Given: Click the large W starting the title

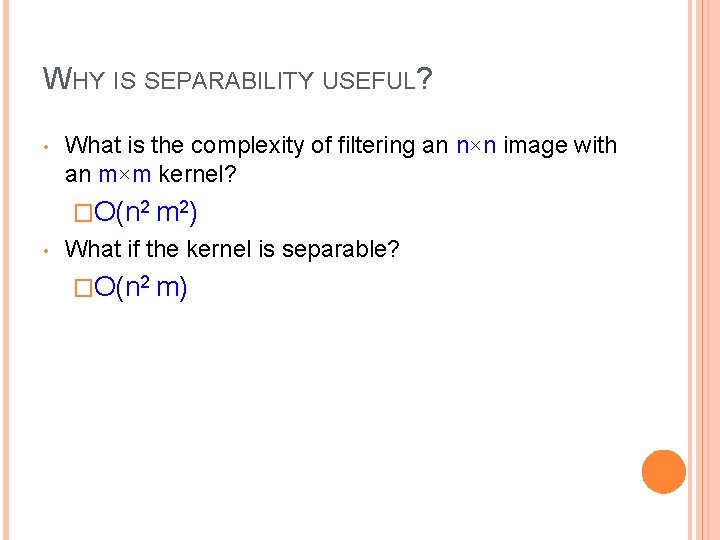Looking at the screenshot, I should click(x=56, y=78).
